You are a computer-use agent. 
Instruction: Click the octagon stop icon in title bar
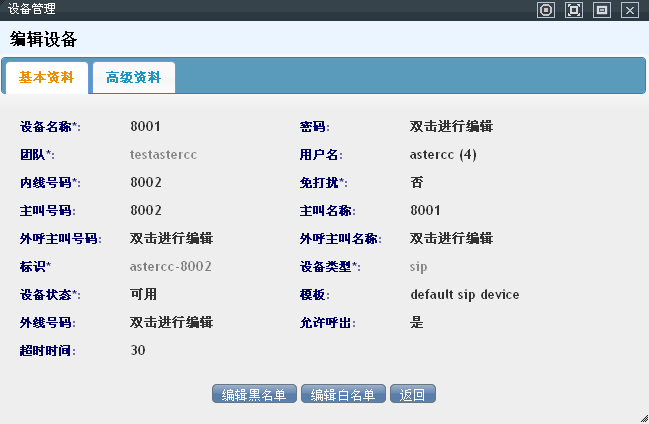point(546,10)
